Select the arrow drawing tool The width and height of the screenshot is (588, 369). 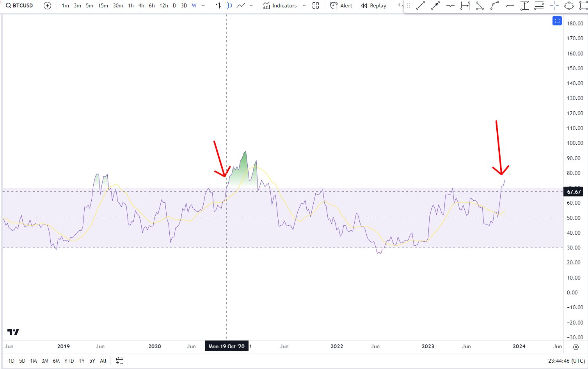tap(435, 6)
